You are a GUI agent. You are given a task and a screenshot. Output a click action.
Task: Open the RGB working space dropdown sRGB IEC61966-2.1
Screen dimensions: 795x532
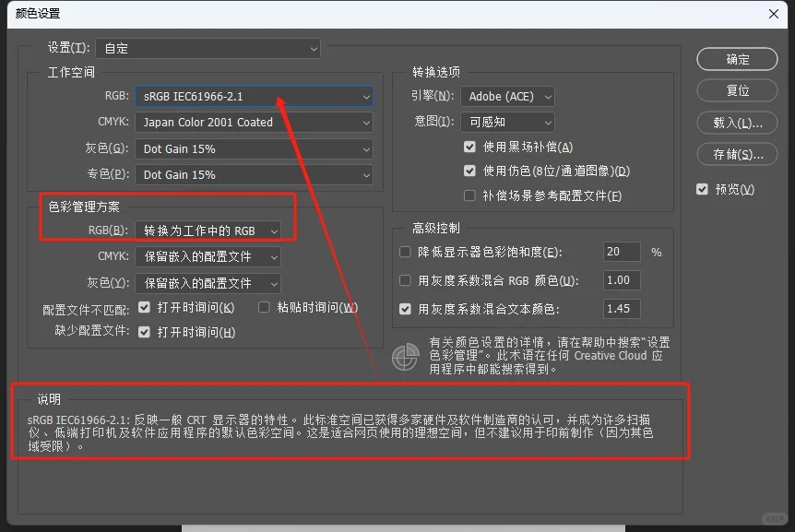coord(254,95)
